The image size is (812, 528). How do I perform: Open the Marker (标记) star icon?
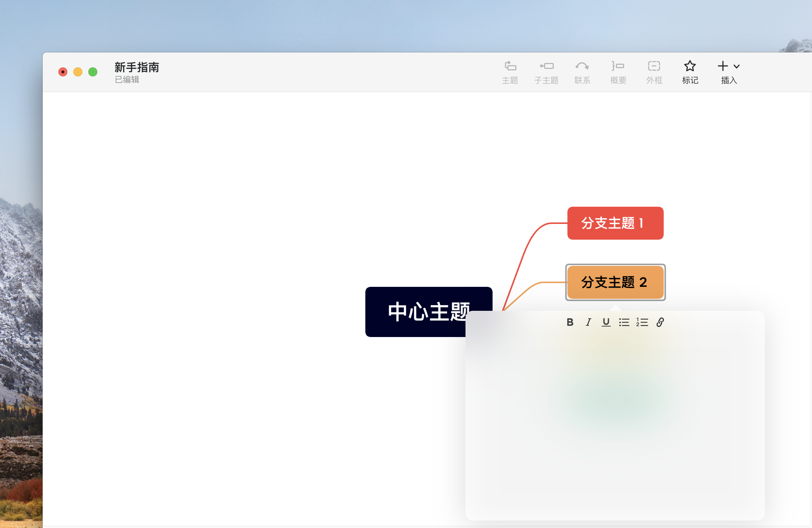[x=690, y=66]
